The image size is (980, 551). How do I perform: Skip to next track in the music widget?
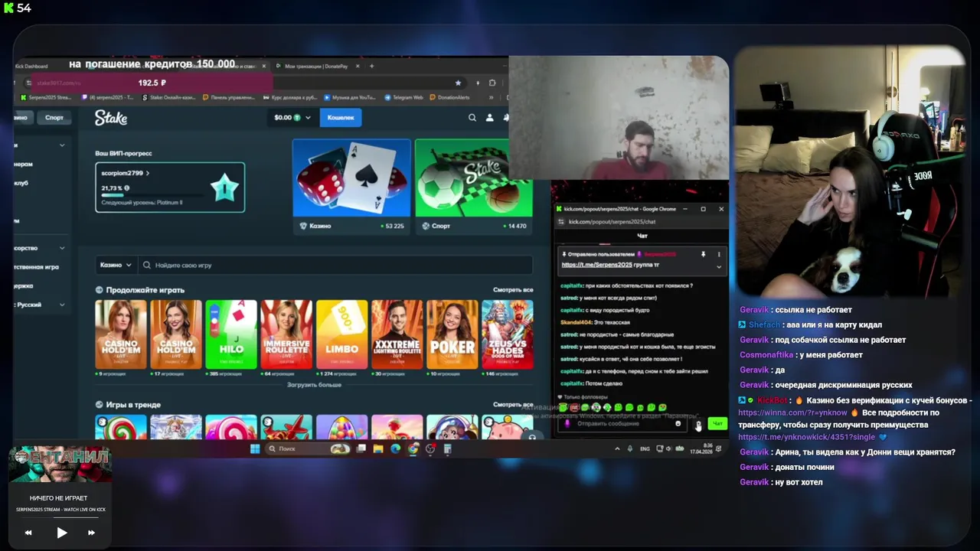click(91, 533)
